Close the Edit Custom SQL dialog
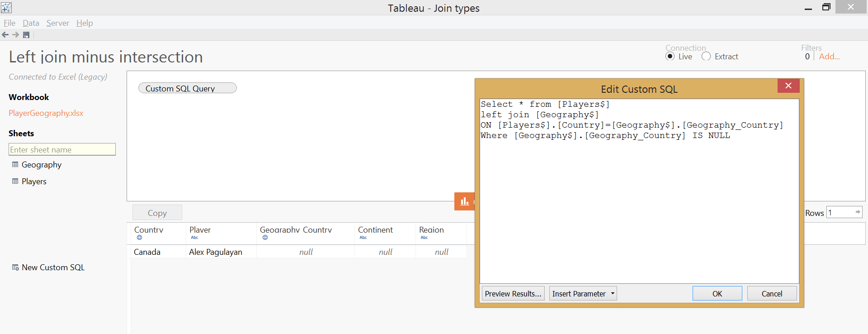Screen dimensions: 868x334 click(788, 86)
